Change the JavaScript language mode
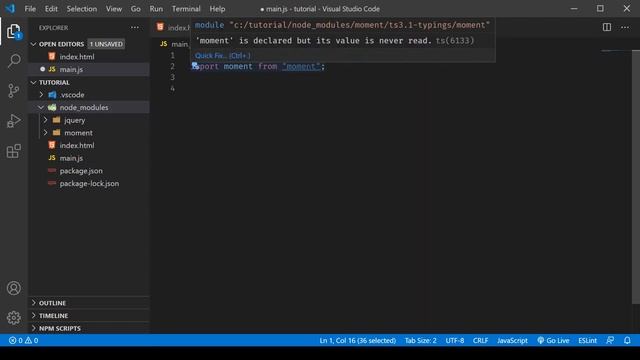Viewport: 640px width, 360px height. (512, 340)
